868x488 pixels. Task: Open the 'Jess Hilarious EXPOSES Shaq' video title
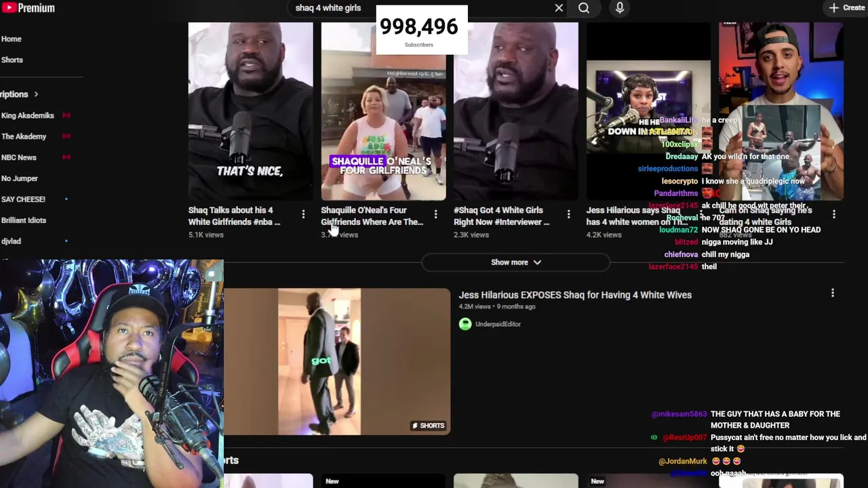pos(575,296)
